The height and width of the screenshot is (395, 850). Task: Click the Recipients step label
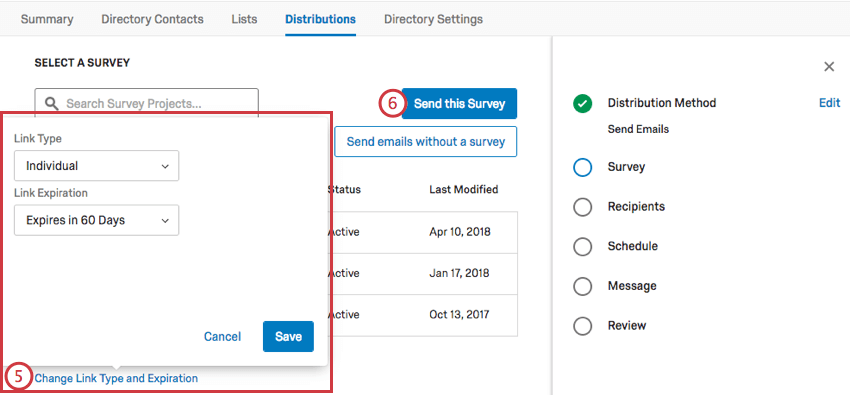pyautogui.click(x=636, y=206)
